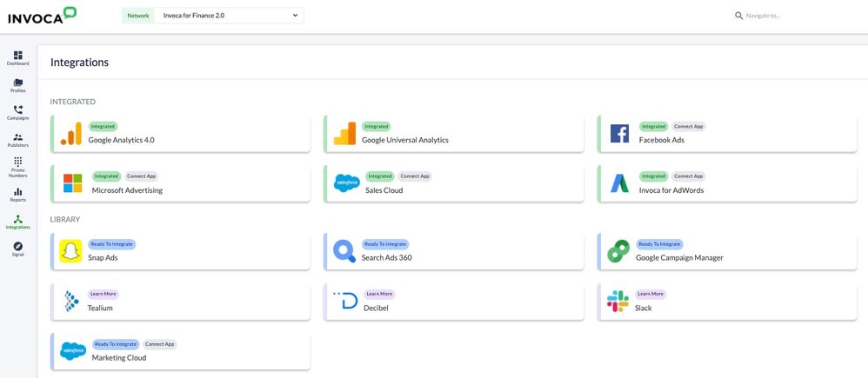
Task: Click Ready To Integrate on Google Campaign Manager
Action: (x=659, y=244)
